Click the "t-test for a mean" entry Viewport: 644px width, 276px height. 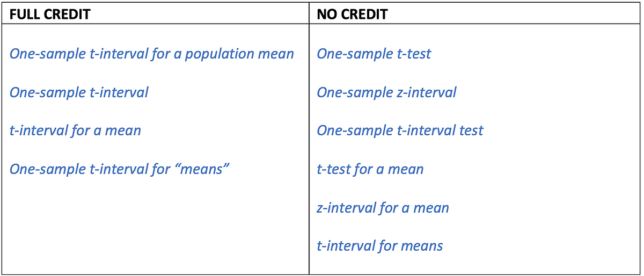[370, 170]
